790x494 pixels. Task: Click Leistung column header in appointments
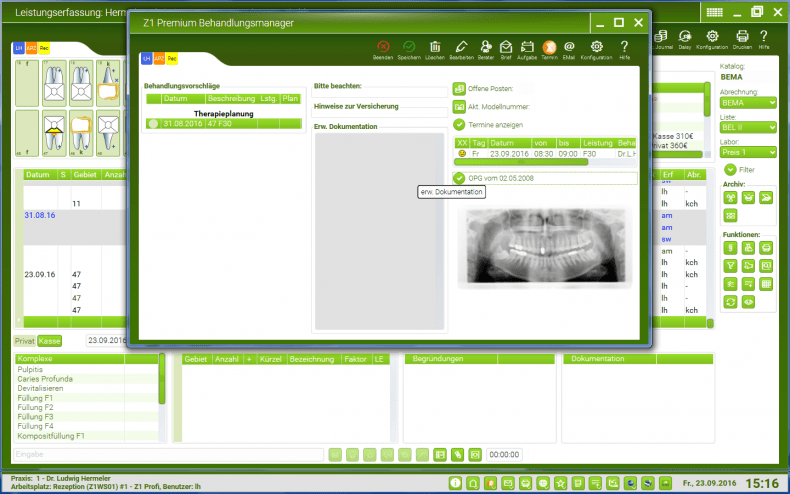coord(598,143)
